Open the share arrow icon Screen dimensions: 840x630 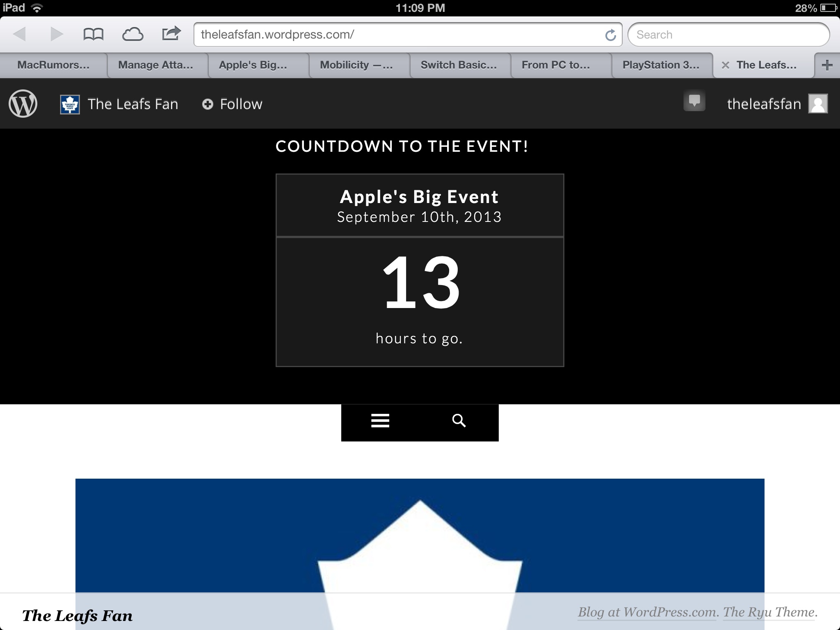pyautogui.click(x=171, y=34)
